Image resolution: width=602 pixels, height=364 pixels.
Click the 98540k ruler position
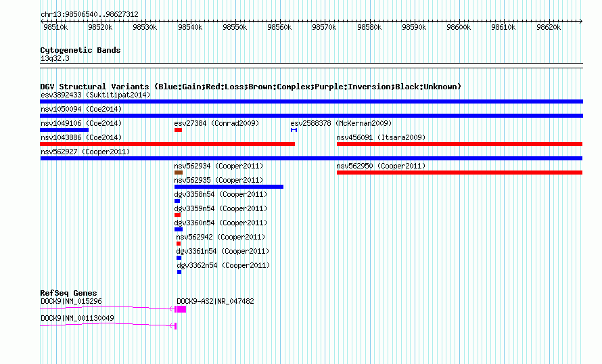[190, 27]
